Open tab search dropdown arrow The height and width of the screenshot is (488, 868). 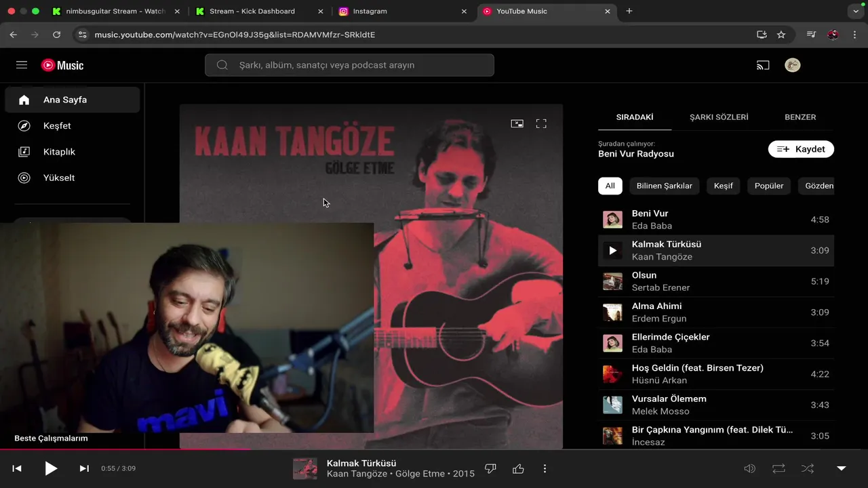[x=854, y=12]
